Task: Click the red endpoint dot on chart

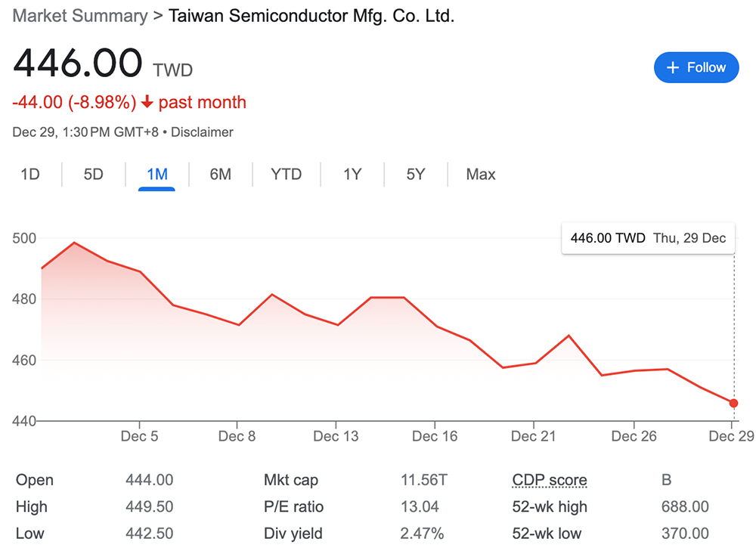Action: 733,403
